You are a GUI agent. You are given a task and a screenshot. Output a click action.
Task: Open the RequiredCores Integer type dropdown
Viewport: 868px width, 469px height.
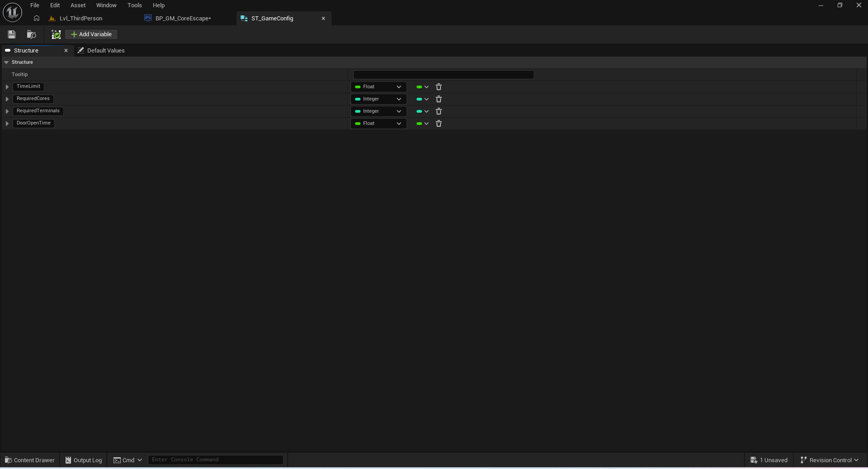379,99
